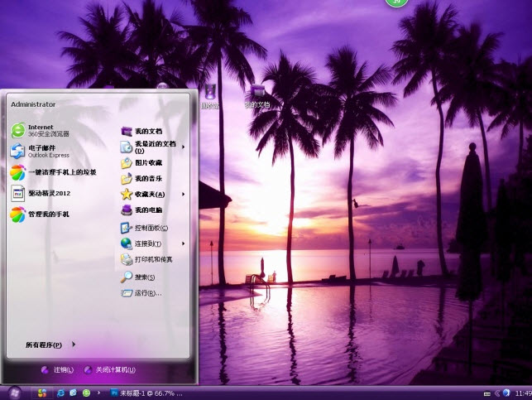This screenshot has width=532, height=400.
Task: Click 搜索 in the Start menu
Action: [145, 277]
